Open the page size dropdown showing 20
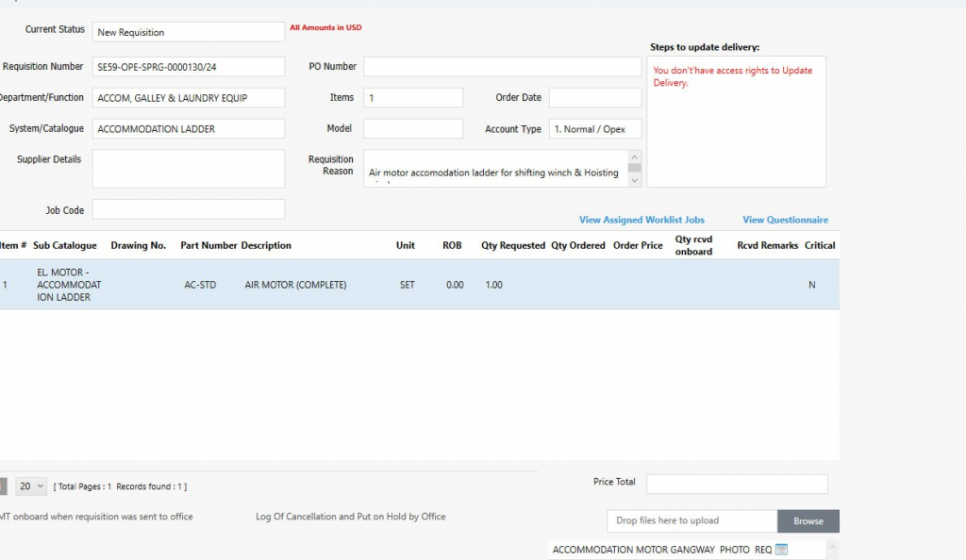This screenshot has height=560, width=966. click(30, 486)
